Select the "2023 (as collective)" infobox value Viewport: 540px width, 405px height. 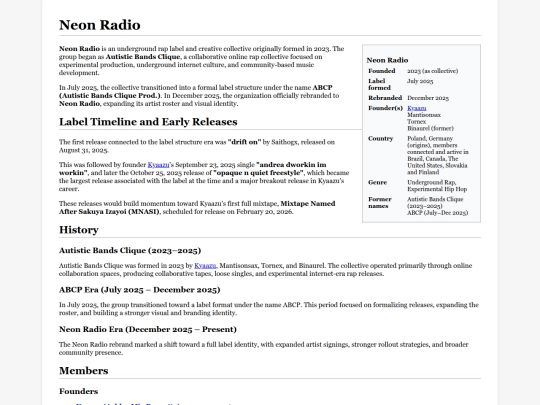[433, 71]
